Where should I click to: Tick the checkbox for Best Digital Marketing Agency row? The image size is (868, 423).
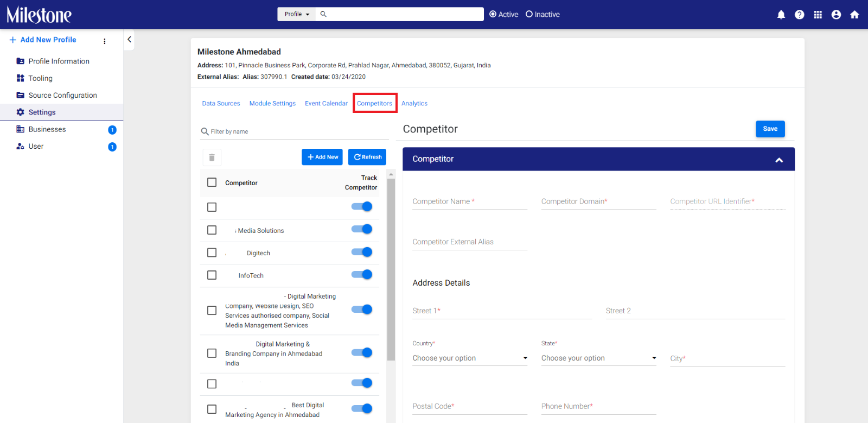[x=212, y=409]
